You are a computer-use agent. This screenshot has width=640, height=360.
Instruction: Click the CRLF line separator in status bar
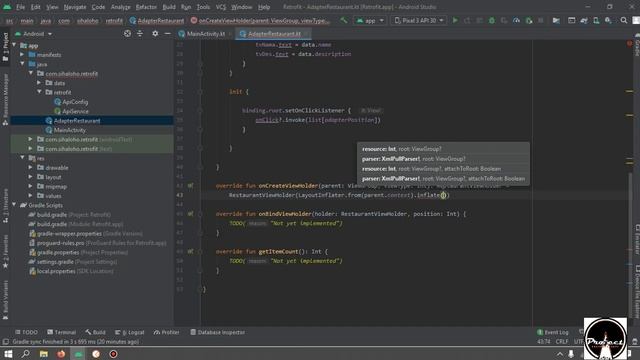562,341
